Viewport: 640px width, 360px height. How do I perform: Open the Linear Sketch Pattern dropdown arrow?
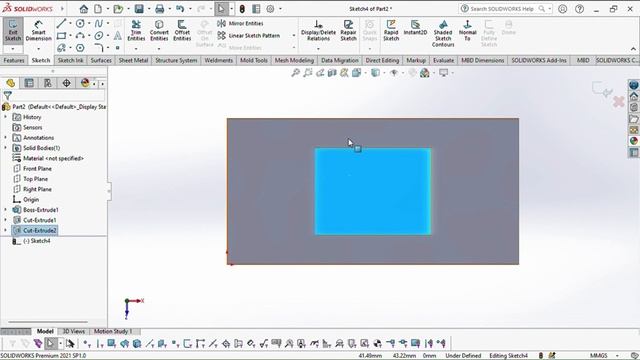coord(293,36)
